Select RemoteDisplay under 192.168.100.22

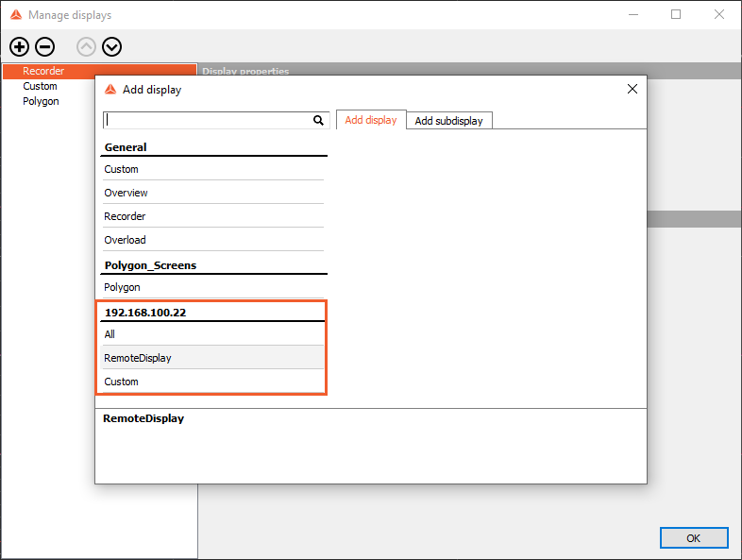pos(213,358)
